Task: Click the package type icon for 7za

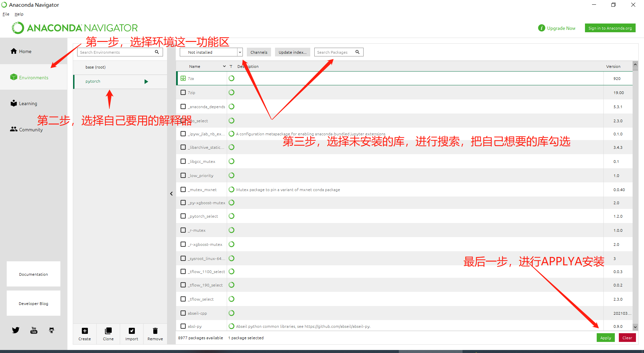Action: (231, 78)
